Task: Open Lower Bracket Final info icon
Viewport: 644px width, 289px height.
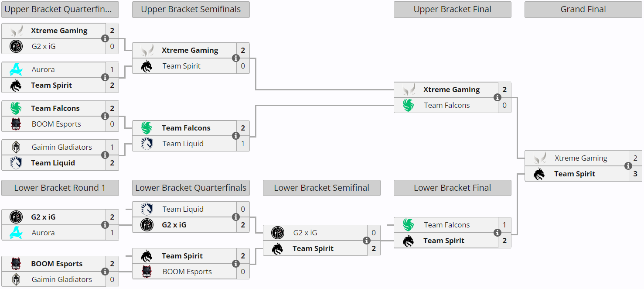Action: click(x=497, y=233)
